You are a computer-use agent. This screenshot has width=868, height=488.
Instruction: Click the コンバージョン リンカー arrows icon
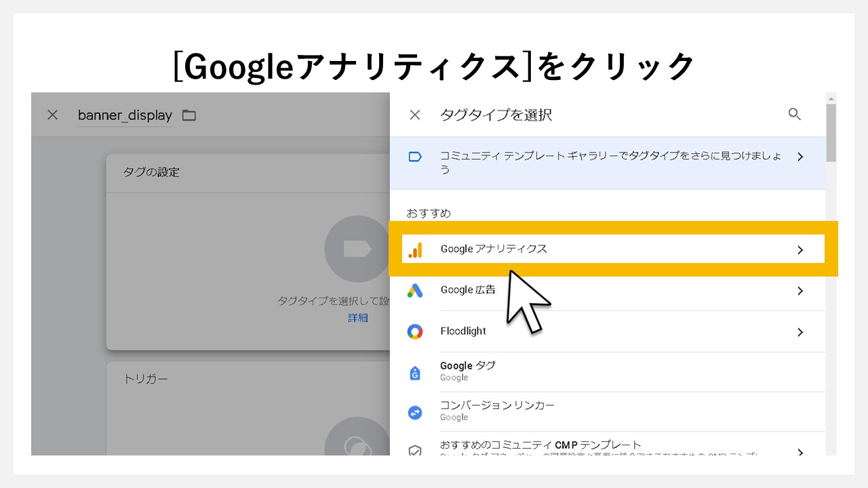tap(416, 412)
